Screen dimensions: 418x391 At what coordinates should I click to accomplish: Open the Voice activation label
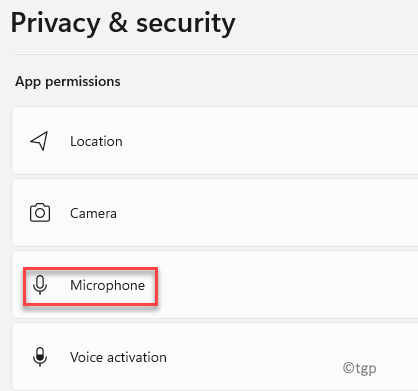(x=118, y=357)
